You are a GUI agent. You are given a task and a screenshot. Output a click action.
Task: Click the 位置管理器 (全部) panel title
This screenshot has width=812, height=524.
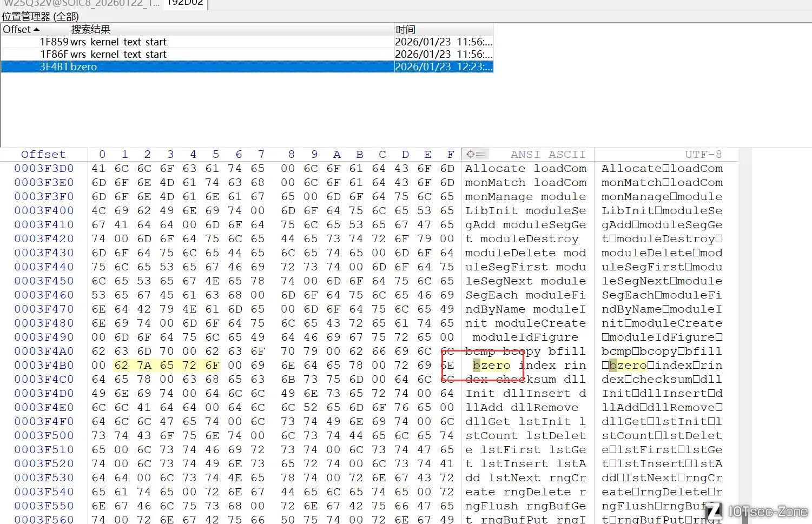tap(40, 17)
